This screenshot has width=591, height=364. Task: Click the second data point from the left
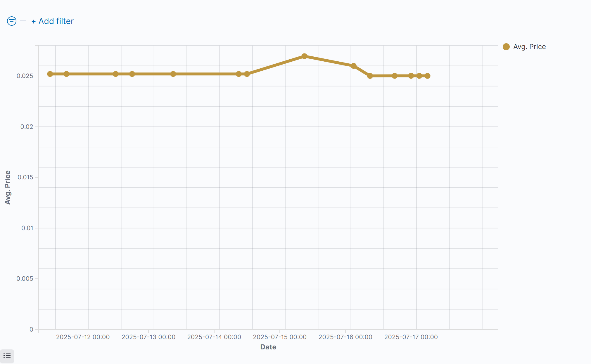pyautogui.click(x=66, y=74)
